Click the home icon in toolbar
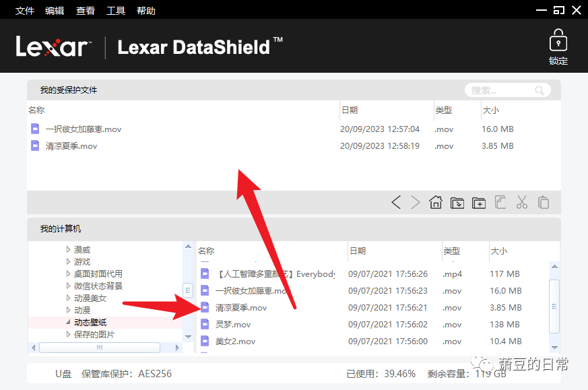 tap(435, 202)
